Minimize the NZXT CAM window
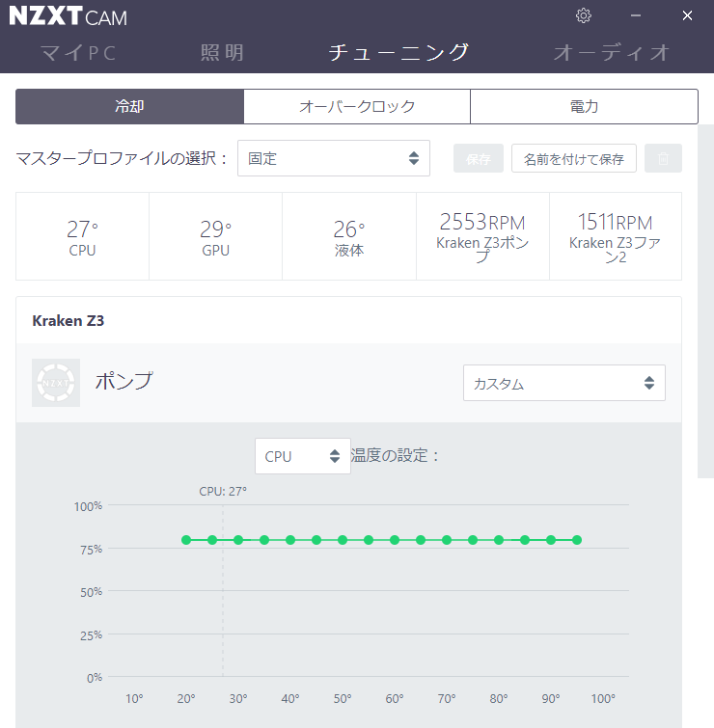 [636, 15]
